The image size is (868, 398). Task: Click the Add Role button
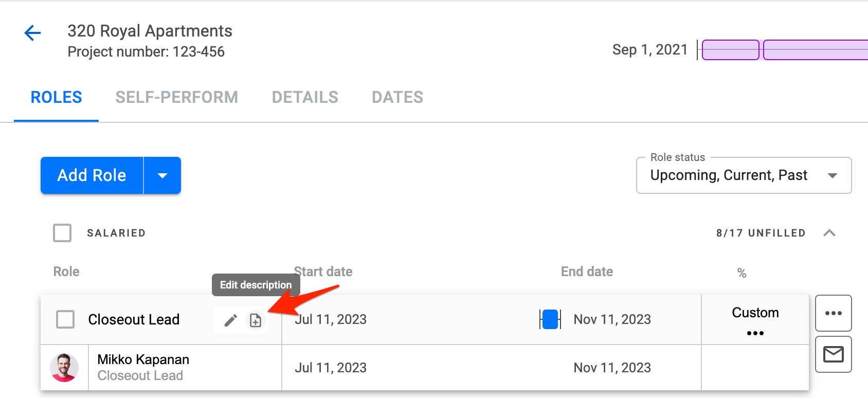(91, 175)
